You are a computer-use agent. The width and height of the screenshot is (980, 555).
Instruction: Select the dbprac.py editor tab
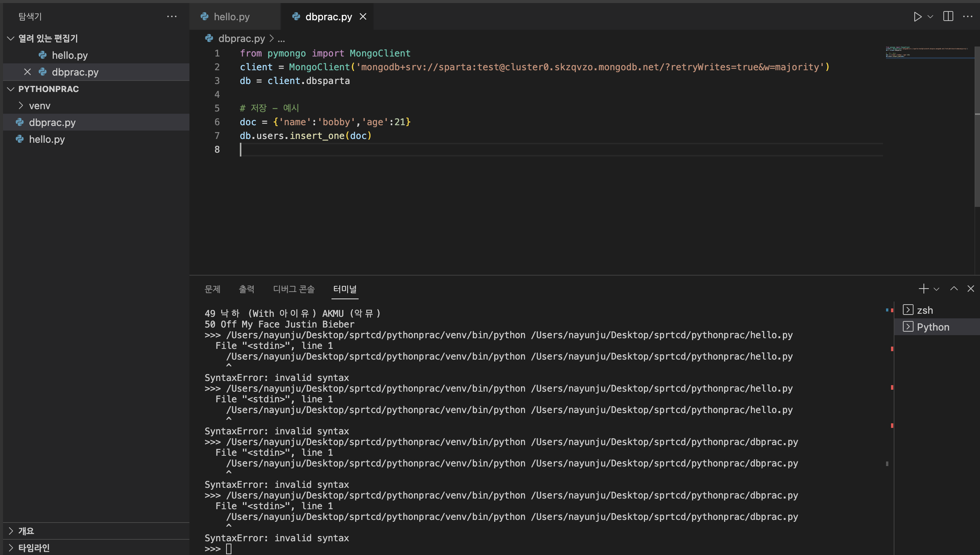click(x=327, y=16)
